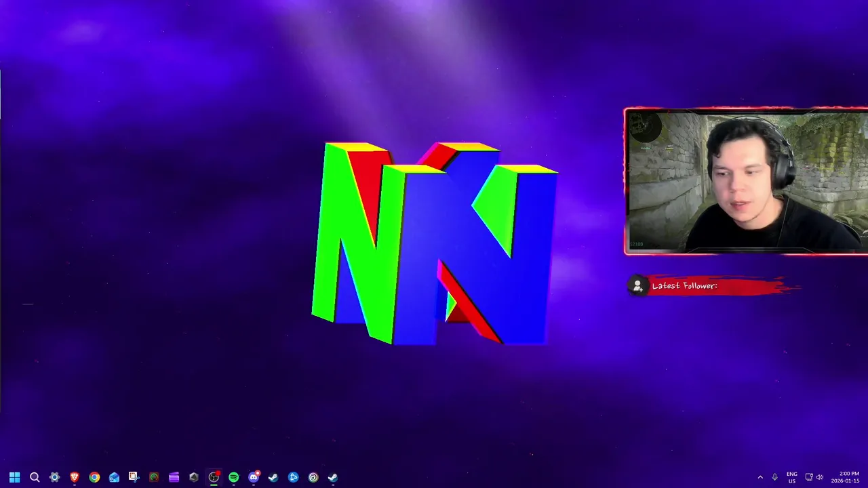
Task: Switch ENG US input language
Action: point(791,477)
